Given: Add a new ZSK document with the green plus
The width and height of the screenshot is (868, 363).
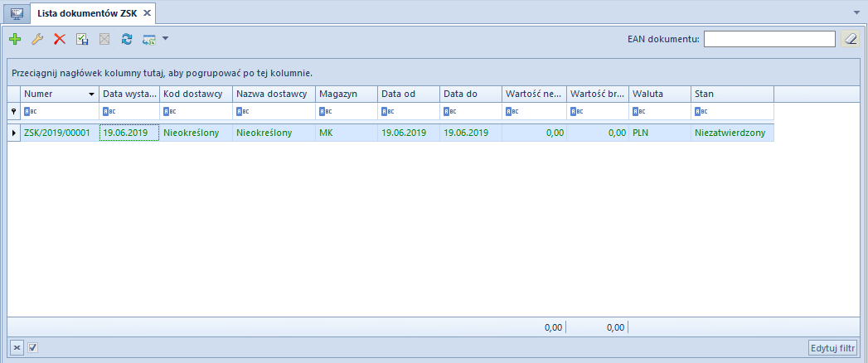Looking at the screenshot, I should click(15, 39).
